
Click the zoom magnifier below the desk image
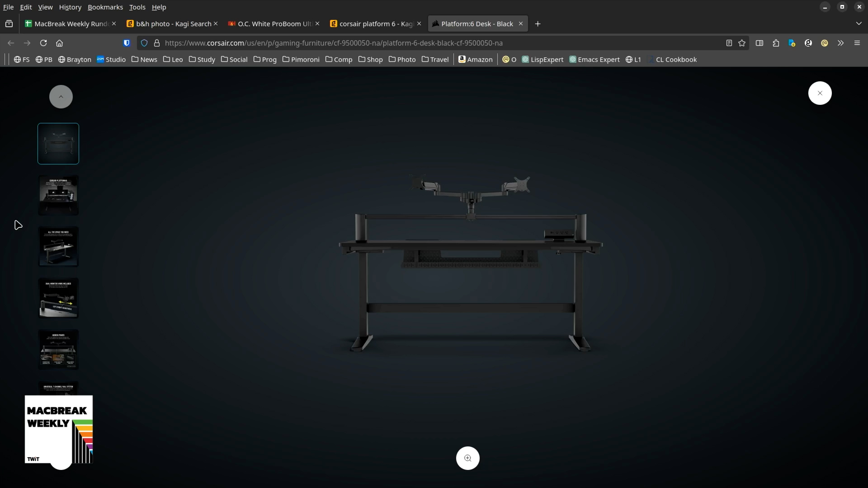(x=468, y=458)
